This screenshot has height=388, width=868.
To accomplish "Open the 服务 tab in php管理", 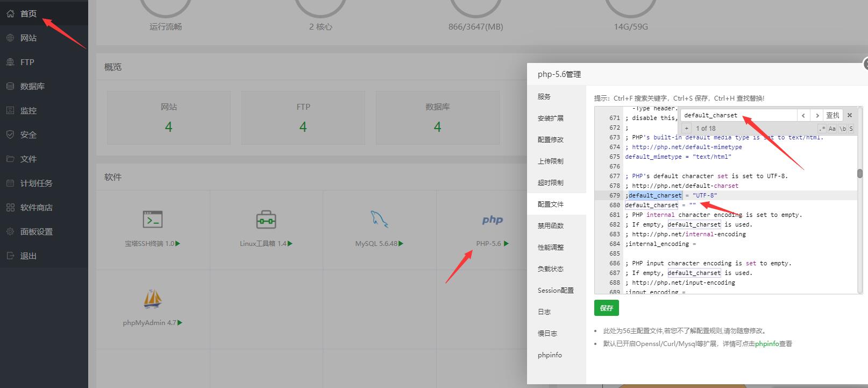I will tap(557, 97).
